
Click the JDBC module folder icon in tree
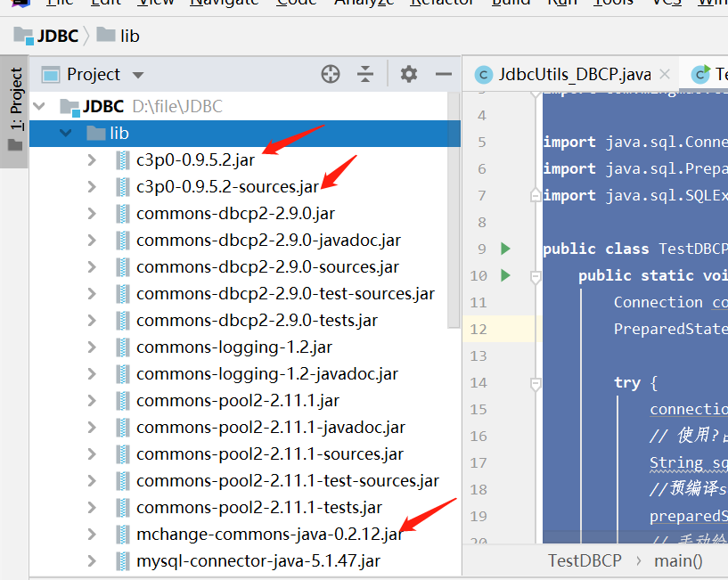70,107
